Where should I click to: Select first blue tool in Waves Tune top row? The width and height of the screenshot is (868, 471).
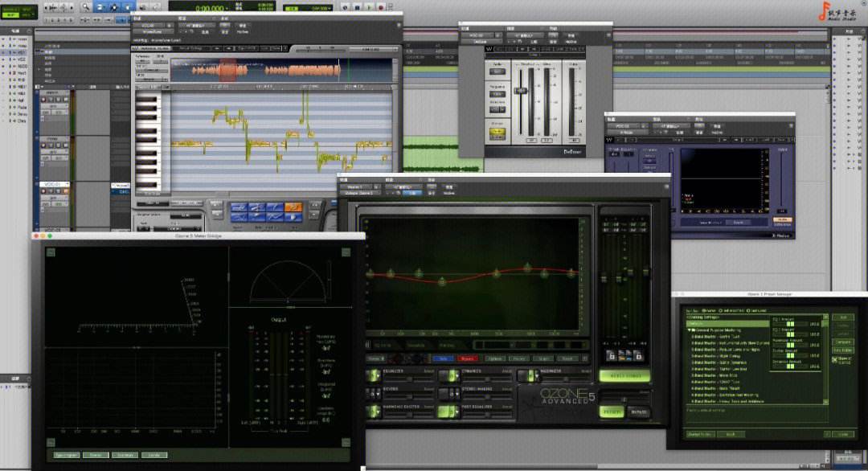coord(240,207)
